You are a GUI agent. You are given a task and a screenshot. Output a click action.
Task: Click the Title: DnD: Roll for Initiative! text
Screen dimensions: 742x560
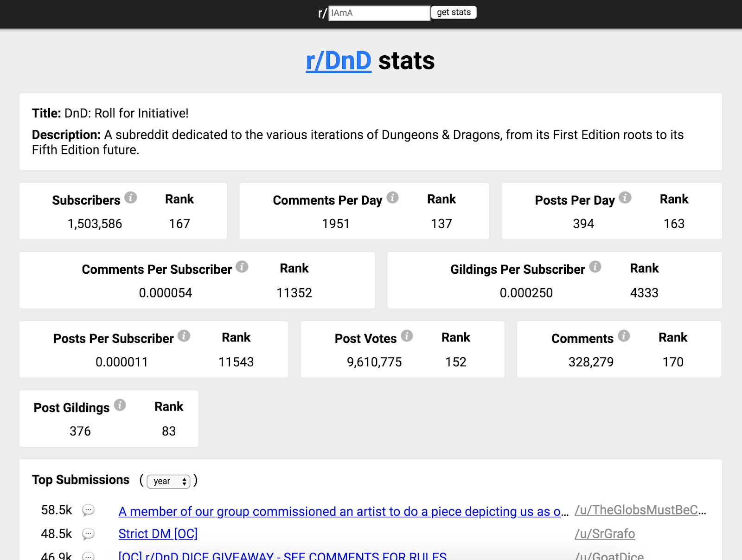point(110,113)
